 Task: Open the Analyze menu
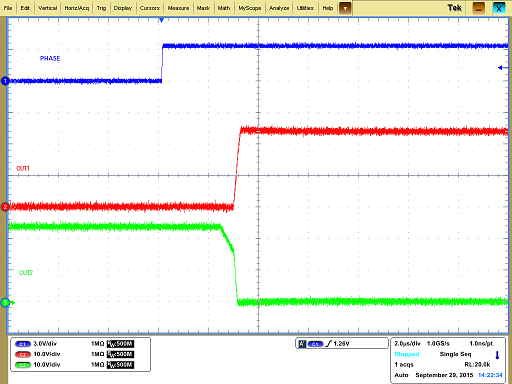click(279, 8)
